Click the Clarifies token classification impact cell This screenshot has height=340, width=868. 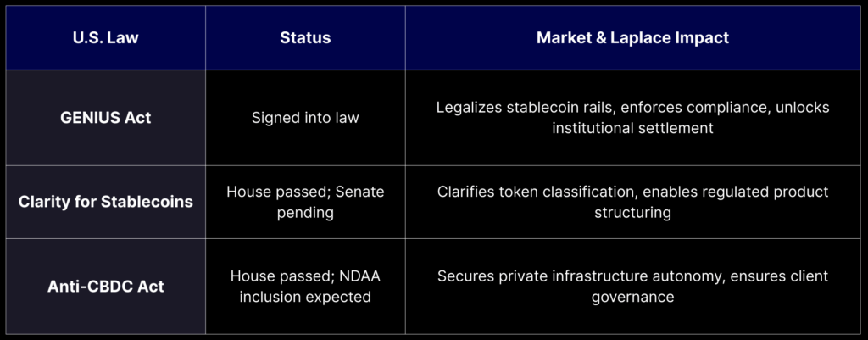point(632,202)
